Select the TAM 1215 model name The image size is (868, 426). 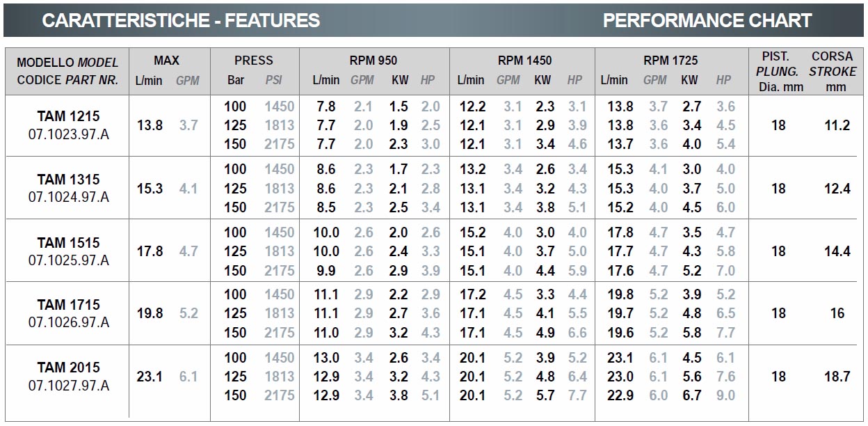68,117
